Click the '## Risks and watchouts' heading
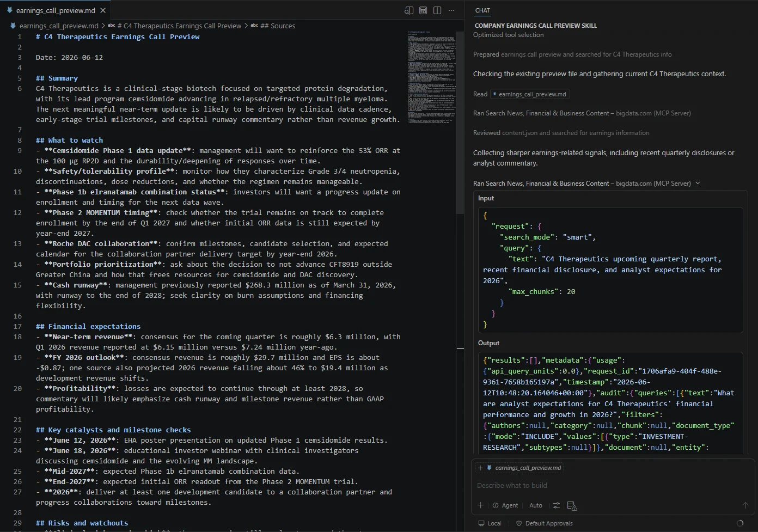Image resolution: width=758 pixels, height=532 pixels. (82, 523)
